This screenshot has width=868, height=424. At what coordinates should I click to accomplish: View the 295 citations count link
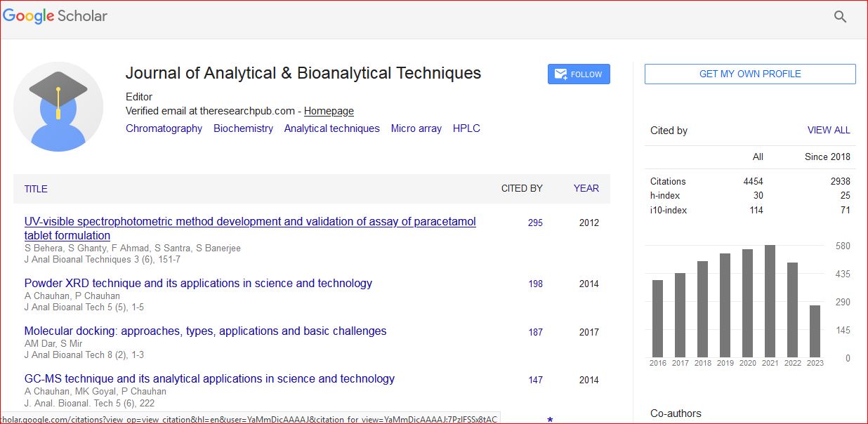[x=535, y=223]
